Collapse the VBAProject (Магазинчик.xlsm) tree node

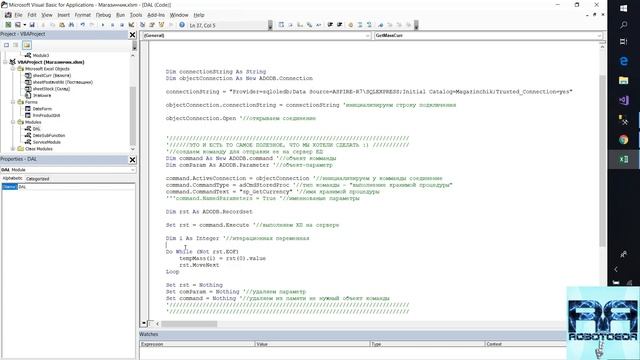pos(5,62)
